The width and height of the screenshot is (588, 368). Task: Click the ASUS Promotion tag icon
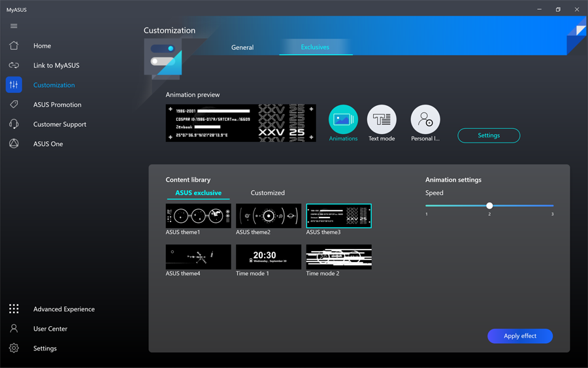coord(14,105)
